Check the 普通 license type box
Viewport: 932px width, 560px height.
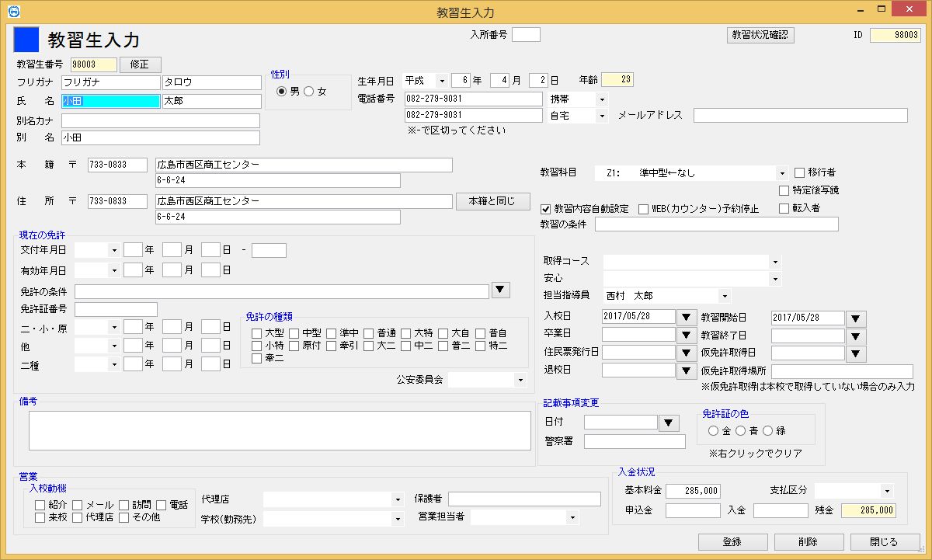tap(368, 333)
